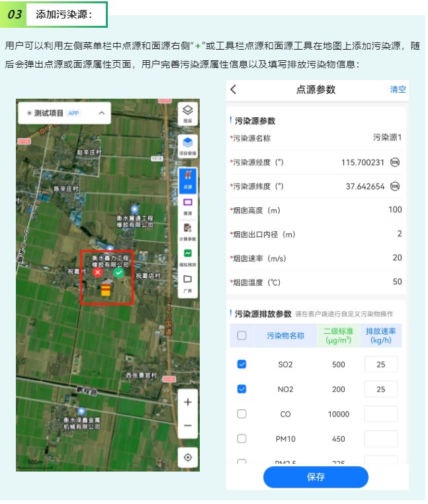
Task: Uncheck the SO2 pollutant checkbox
Action: (241, 364)
